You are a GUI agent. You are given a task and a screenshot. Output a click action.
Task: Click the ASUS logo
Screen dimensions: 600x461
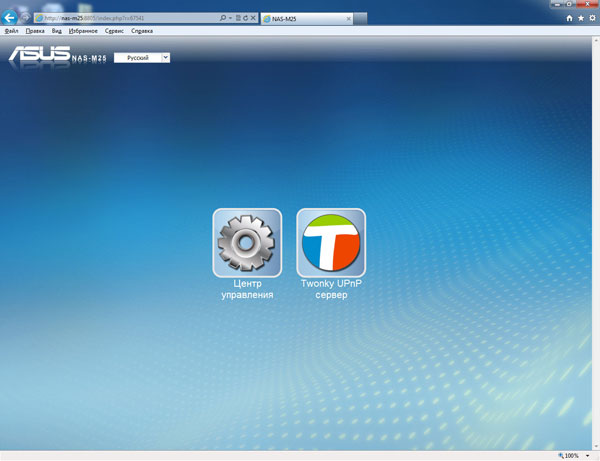(x=40, y=54)
